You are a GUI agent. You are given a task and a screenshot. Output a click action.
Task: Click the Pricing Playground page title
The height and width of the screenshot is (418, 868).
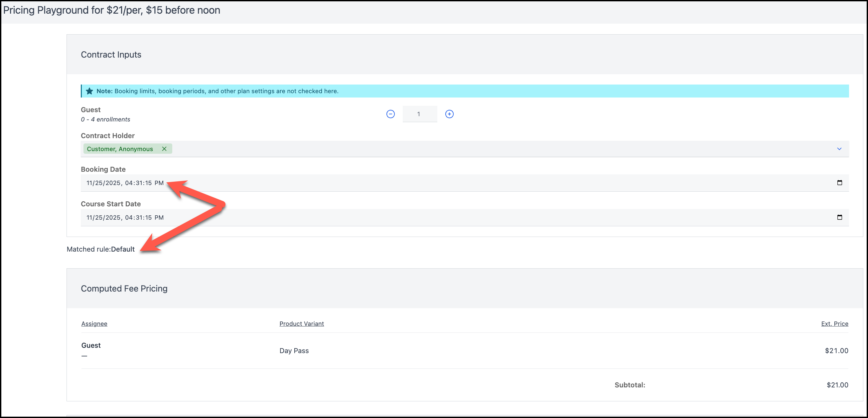click(x=111, y=10)
